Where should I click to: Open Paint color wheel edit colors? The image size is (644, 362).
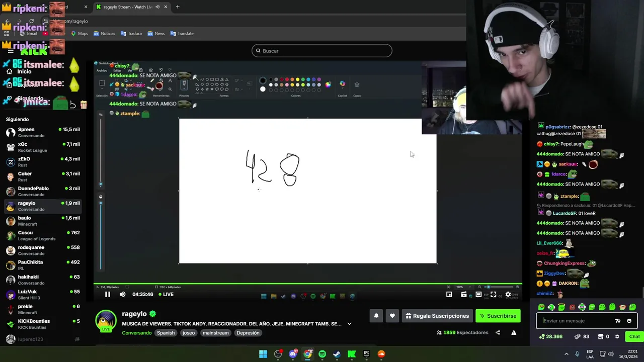point(328,84)
